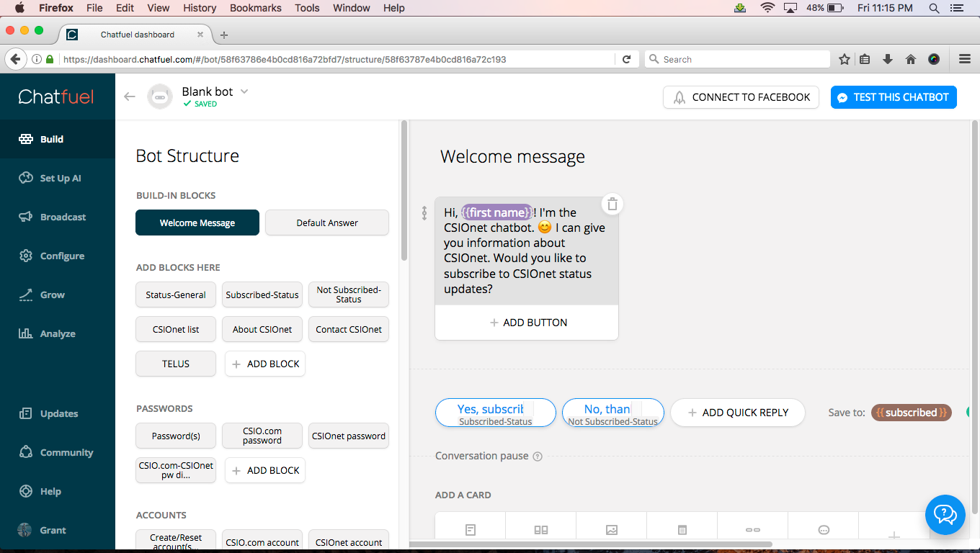
Task: Open the Subscribed-Status block
Action: click(x=262, y=295)
